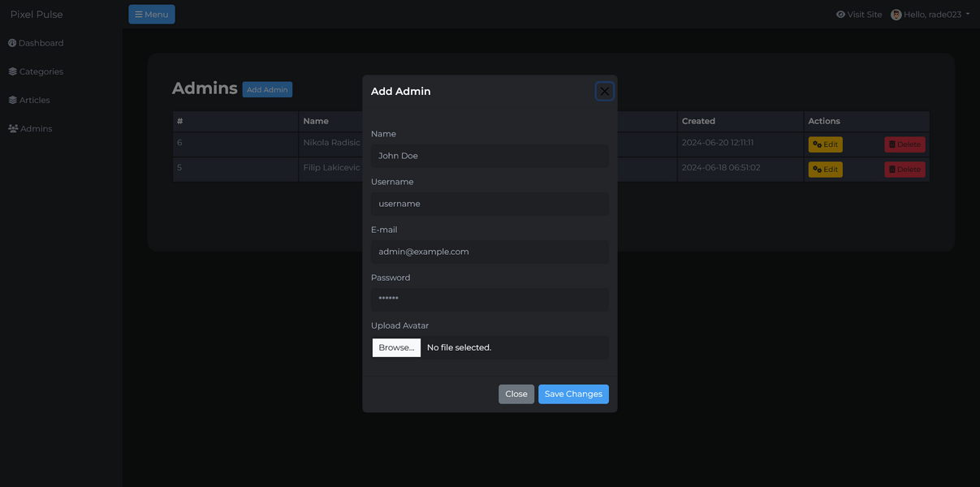Click the Nikola Radisic name cell

pos(331,143)
